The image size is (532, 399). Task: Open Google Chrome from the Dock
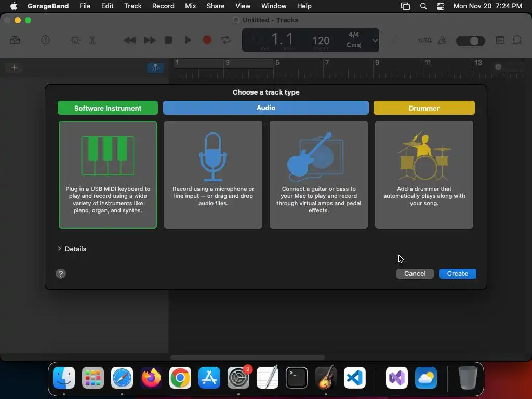pos(180,378)
